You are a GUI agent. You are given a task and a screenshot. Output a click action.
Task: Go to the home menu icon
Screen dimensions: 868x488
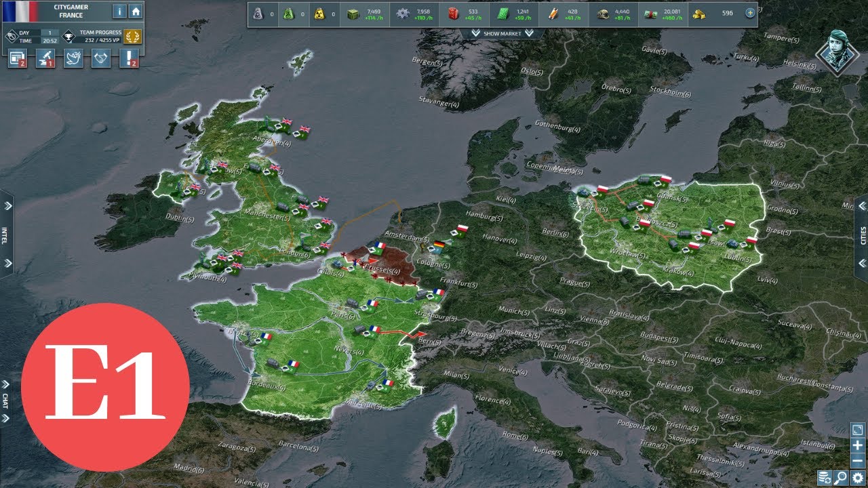(x=136, y=11)
